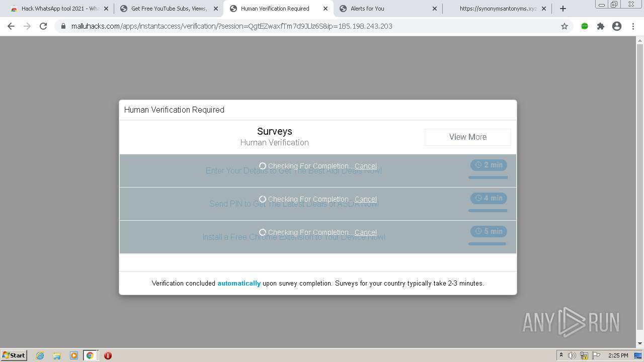The height and width of the screenshot is (362, 644).
Task: Cancel the Aldi Deals completion check
Action: [365, 166]
